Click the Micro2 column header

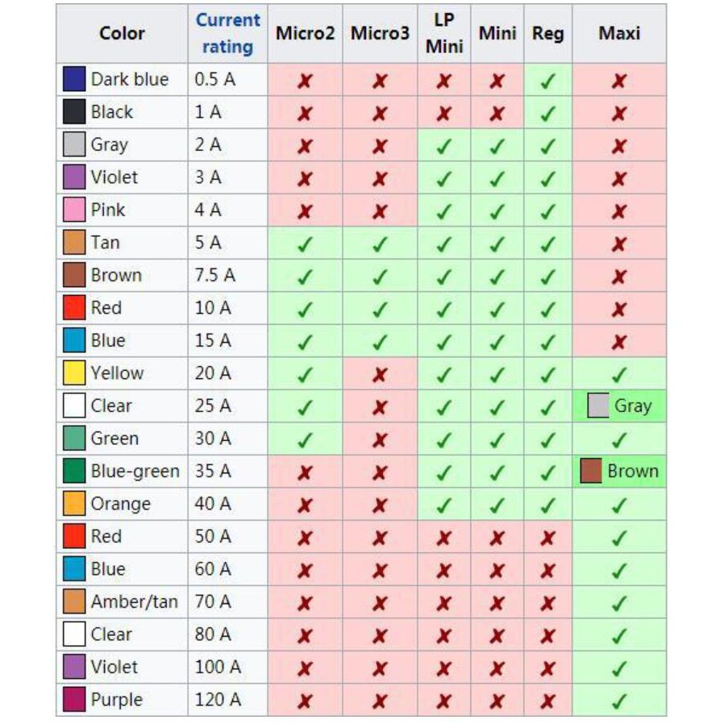pyautogui.click(x=305, y=33)
